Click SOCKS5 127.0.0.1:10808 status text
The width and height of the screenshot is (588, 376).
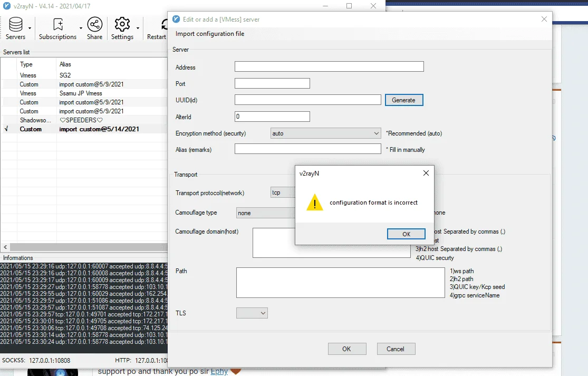(36, 360)
